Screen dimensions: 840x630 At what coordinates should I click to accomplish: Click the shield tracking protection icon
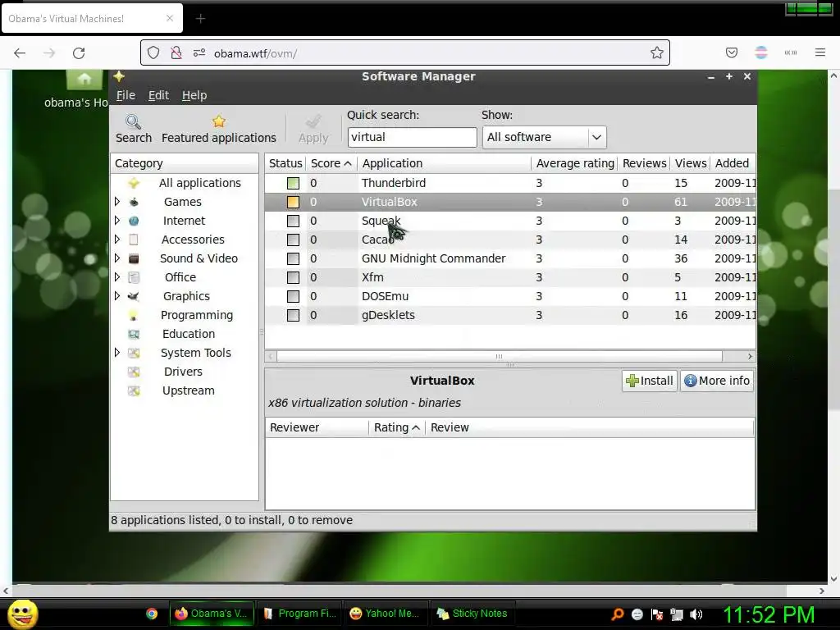(x=153, y=52)
